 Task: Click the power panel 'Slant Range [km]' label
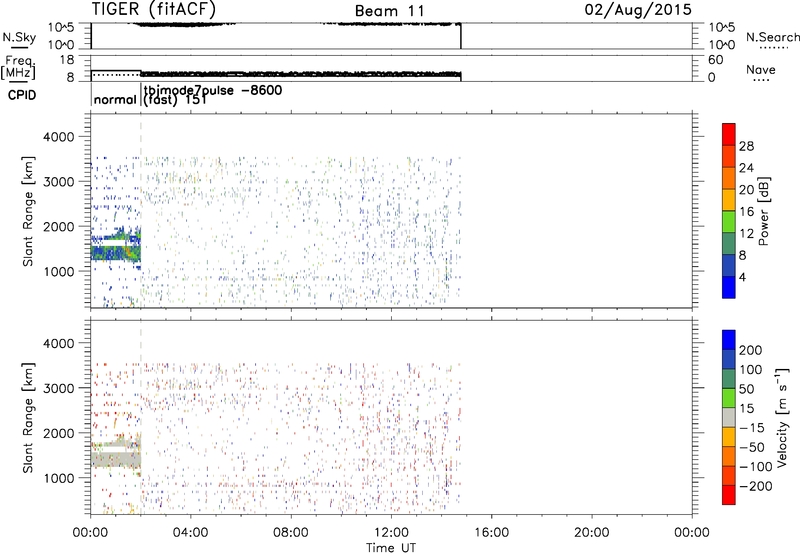click(28, 211)
